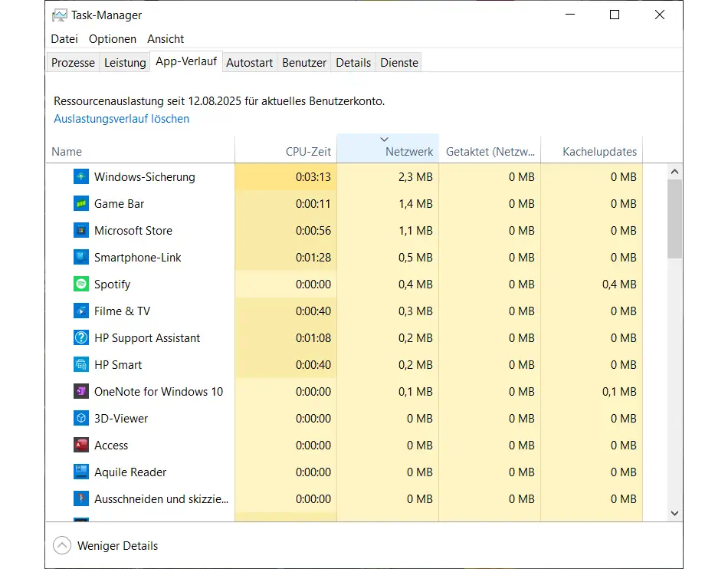Sort by Getaktet (Netzw... column header
Viewport: 728px width, 569px height.
click(490, 149)
